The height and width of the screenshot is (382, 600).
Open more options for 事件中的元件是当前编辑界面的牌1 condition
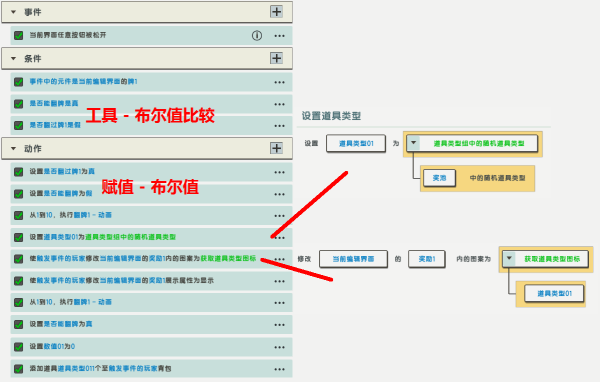(x=279, y=82)
